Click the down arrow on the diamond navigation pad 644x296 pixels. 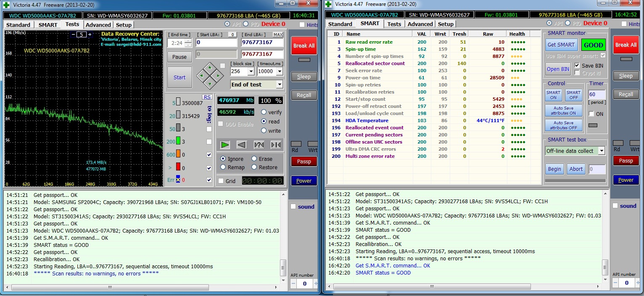[x=209, y=84]
